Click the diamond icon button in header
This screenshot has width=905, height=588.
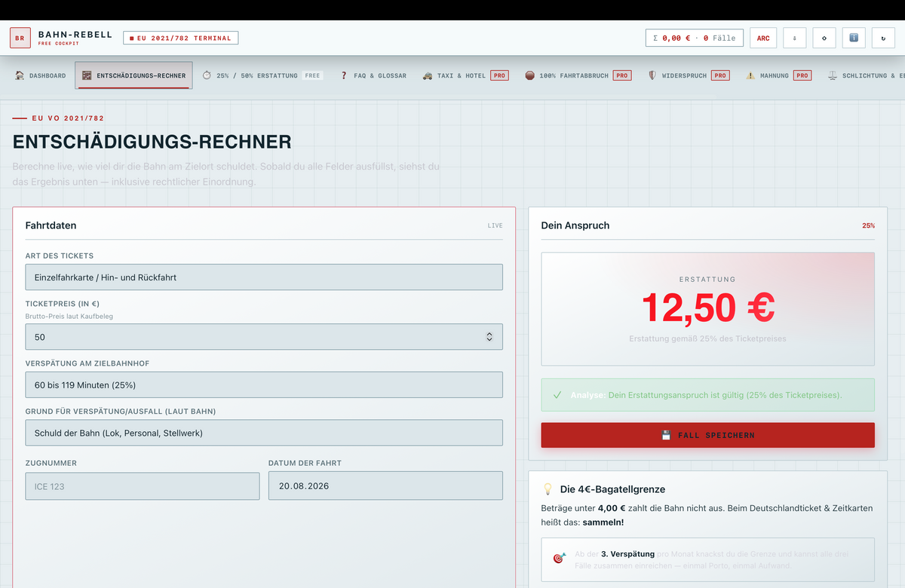point(824,38)
